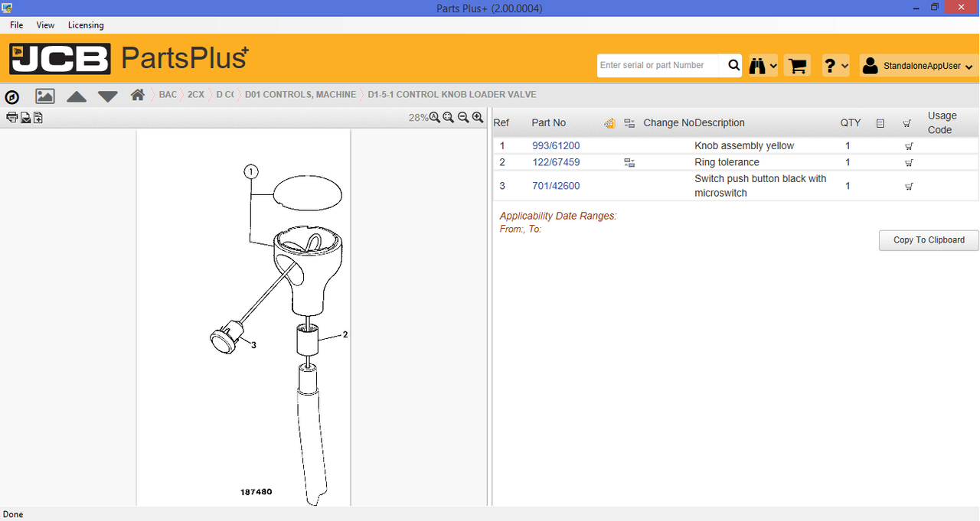Click diagram number 187480 label
Screen dimensions: 980x521
[256, 492]
